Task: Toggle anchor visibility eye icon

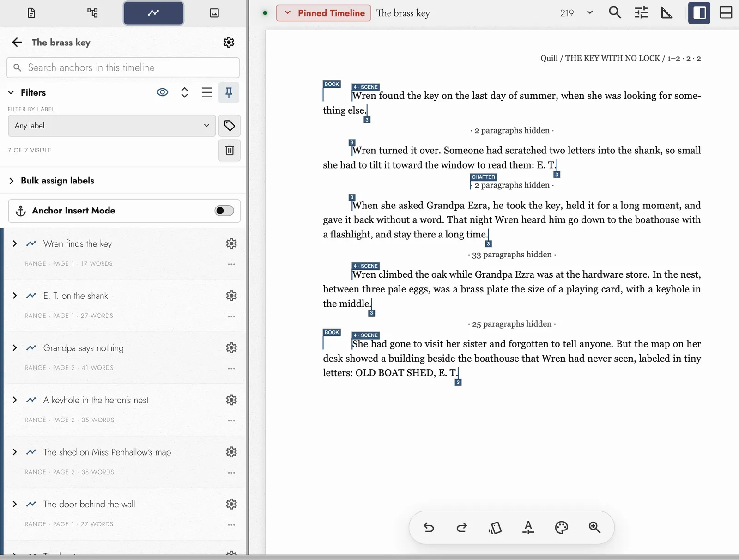Action: (x=163, y=92)
